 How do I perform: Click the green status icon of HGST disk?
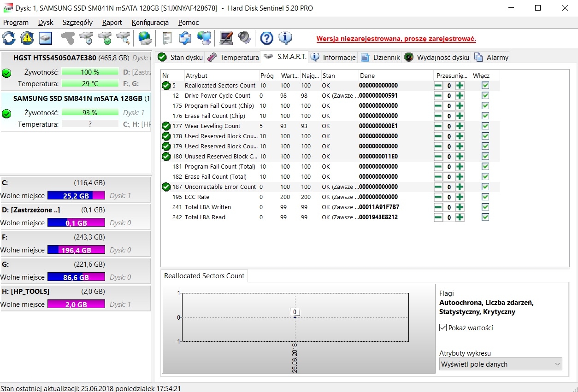tap(6, 73)
